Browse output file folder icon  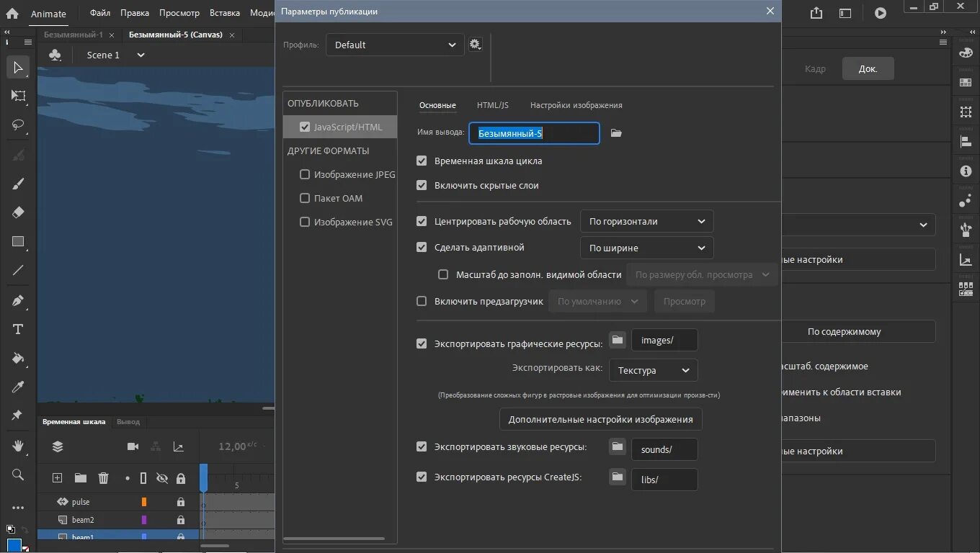616,133
